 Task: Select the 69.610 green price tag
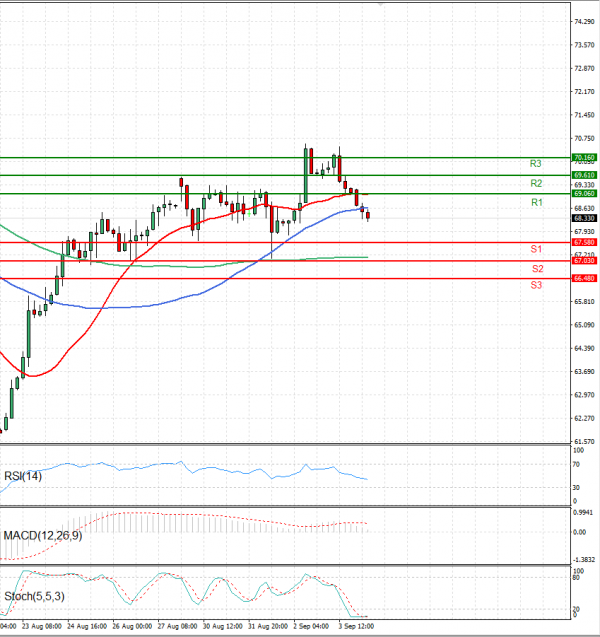click(x=584, y=175)
